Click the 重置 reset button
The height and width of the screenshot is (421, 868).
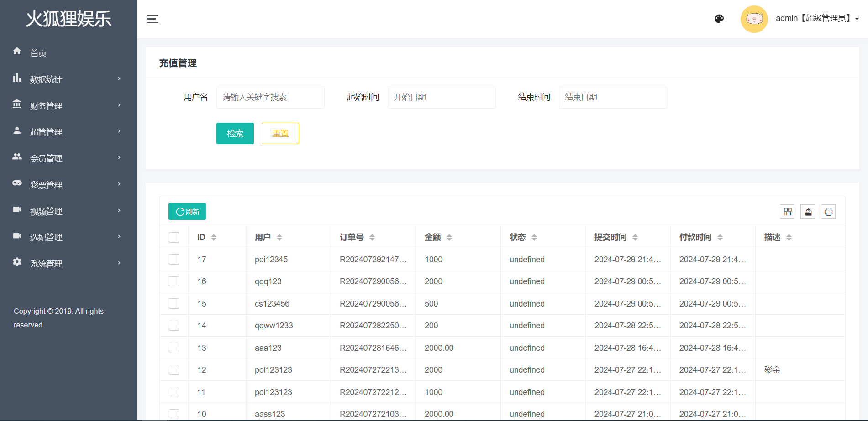[280, 133]
